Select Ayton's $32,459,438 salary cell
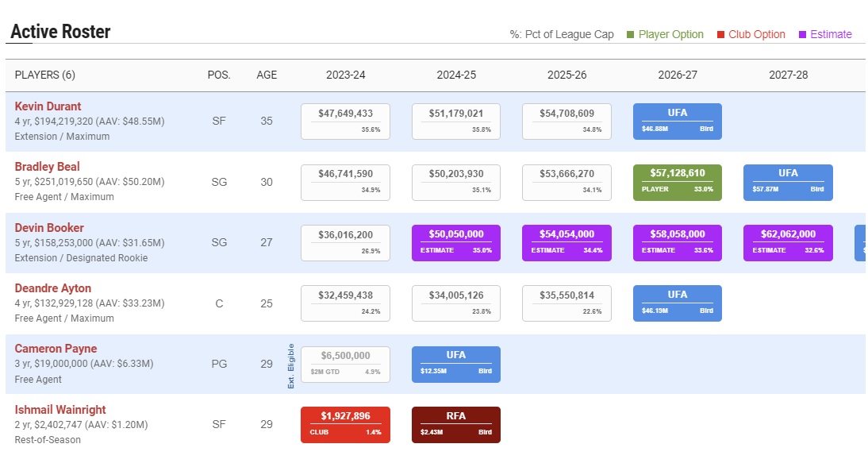Screen dimensions: 868x467 345,303
